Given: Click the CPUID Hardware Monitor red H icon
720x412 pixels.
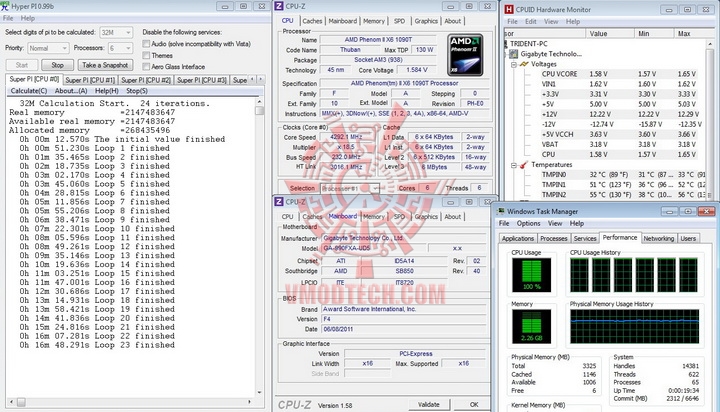Looking at the screenshot, I should [x=509, y=9].
